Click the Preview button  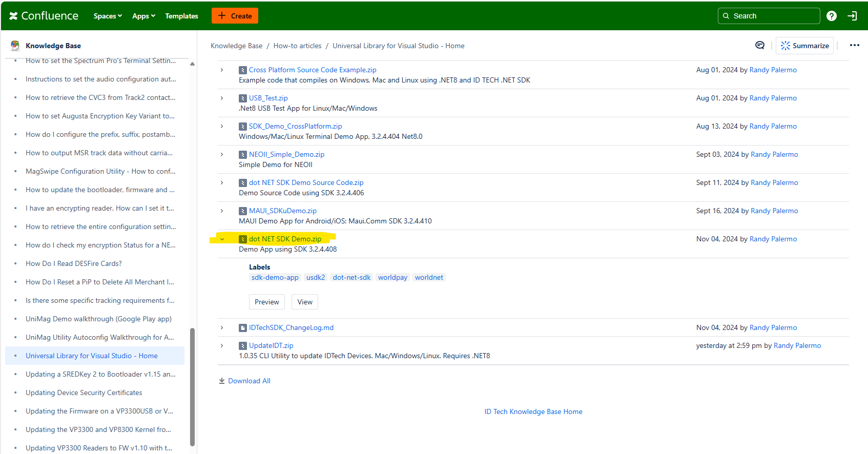coord(267,302)
